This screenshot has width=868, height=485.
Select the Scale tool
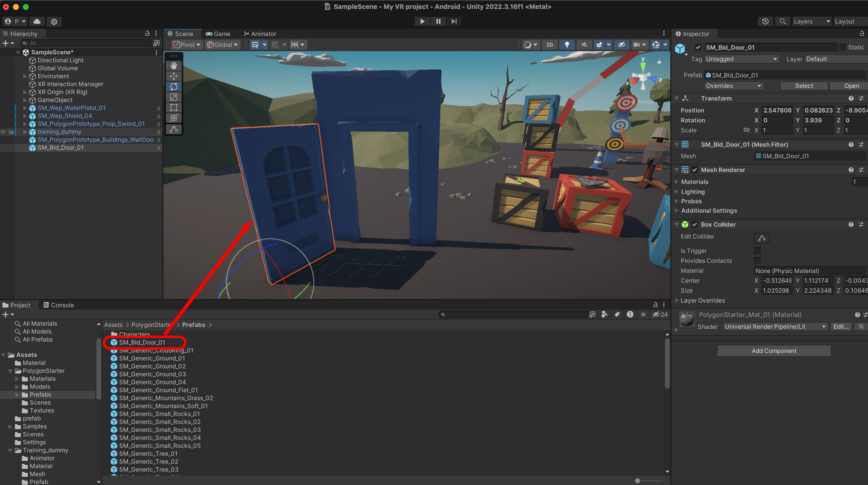point(174,97)
